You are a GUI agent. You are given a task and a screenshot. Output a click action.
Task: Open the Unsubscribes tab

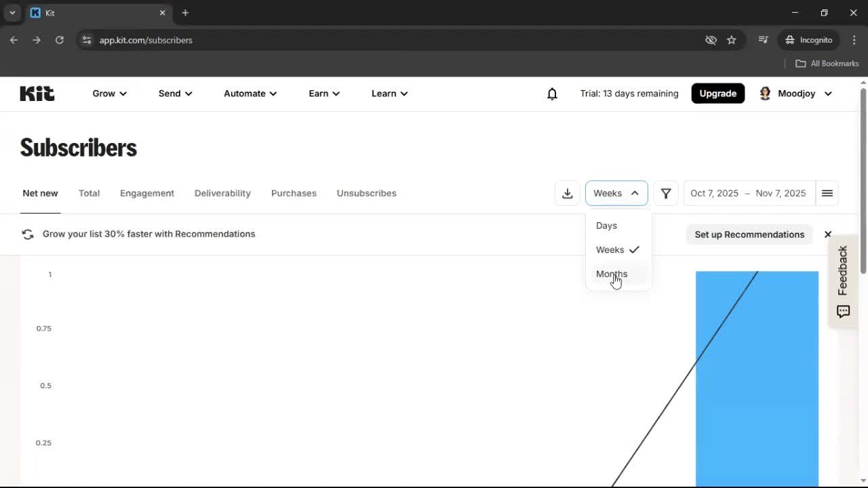[x=366, y=193]
